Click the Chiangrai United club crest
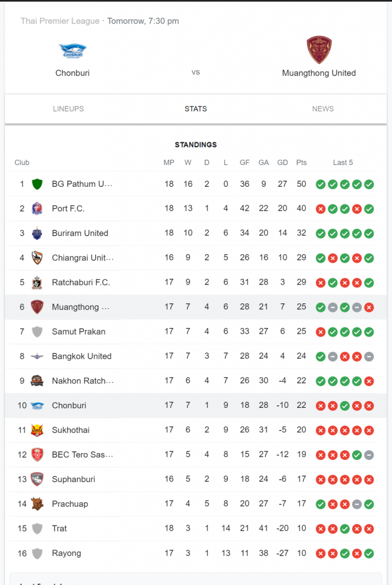Image resolution: width=392 pixels, height=585 pixels. 37,258
